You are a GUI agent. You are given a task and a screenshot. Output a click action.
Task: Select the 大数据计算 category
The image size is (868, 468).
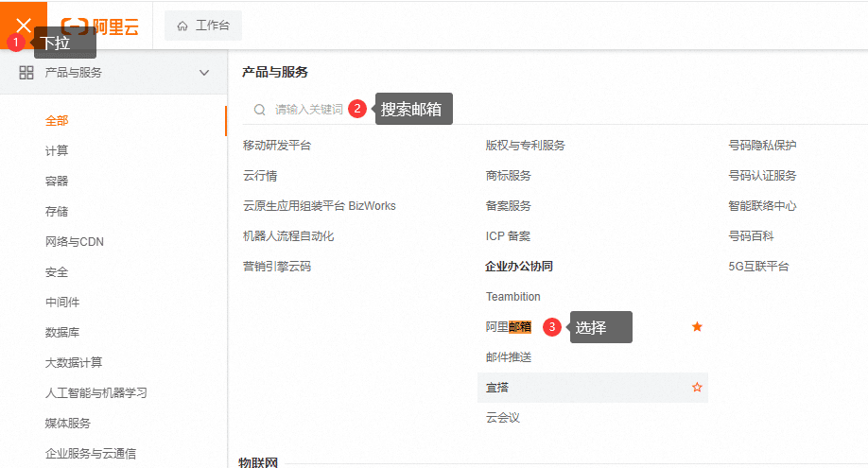pyautogui.click(x=74, y=363)
